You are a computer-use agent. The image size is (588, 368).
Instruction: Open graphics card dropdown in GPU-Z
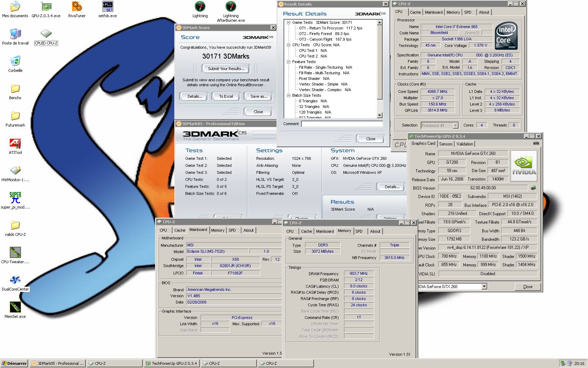pos(484,287)
